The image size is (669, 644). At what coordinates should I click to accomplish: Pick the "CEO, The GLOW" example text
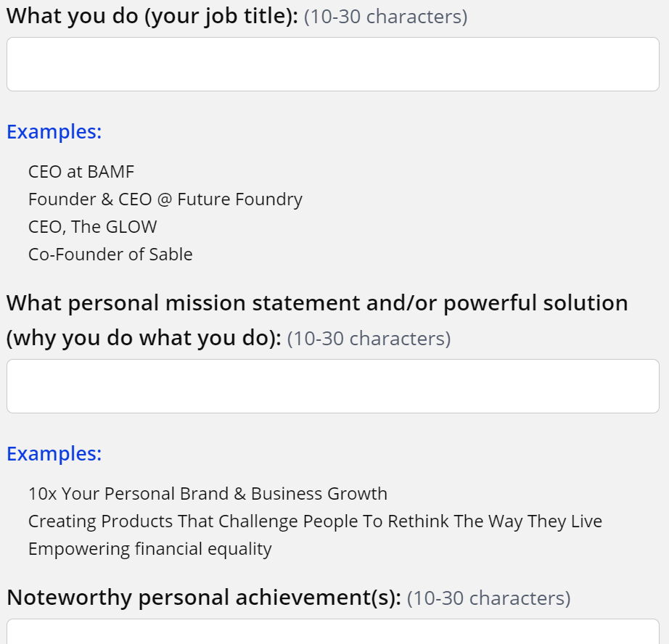(93, 227)
